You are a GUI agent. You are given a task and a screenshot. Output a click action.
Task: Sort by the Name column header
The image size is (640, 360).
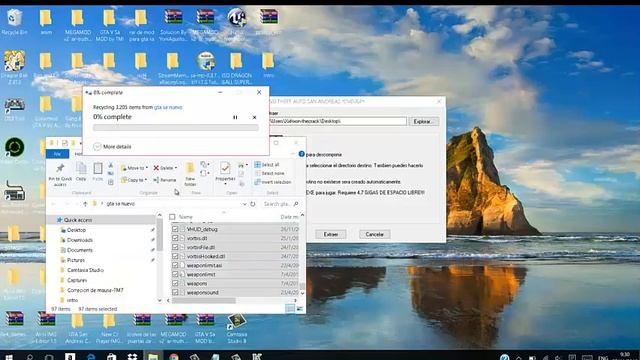click(186, 217)
